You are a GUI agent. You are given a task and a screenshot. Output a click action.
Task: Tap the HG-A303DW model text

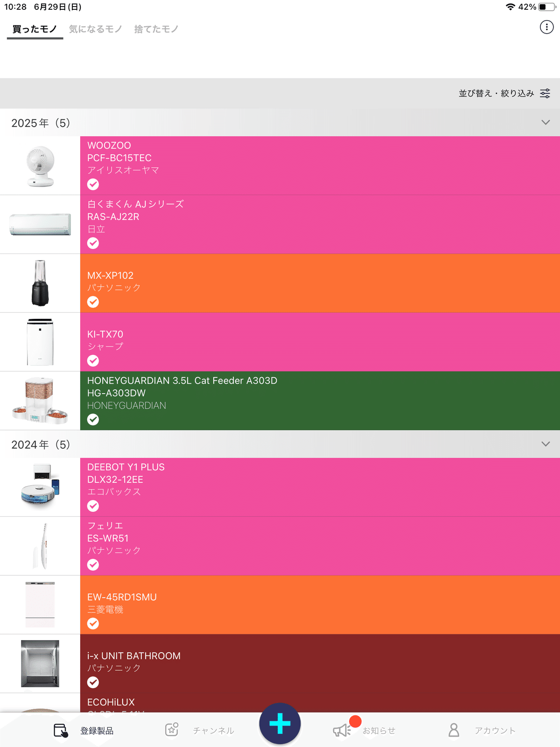click(117, 393)
